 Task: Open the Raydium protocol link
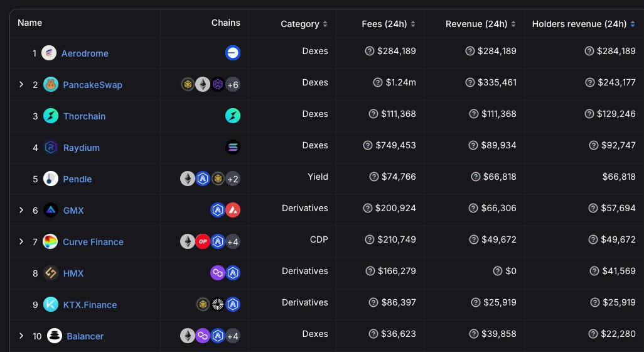[x=82, y=148]
